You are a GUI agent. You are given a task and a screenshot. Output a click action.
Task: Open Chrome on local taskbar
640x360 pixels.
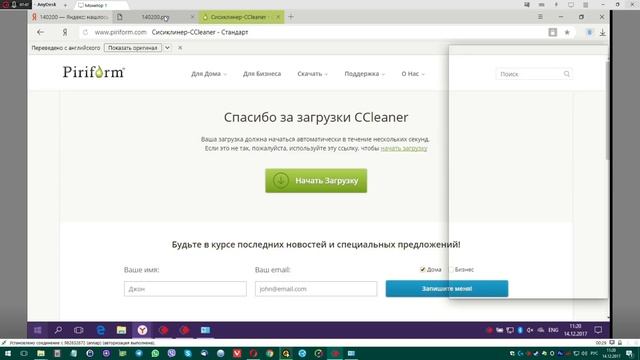[x=269, y=353]
